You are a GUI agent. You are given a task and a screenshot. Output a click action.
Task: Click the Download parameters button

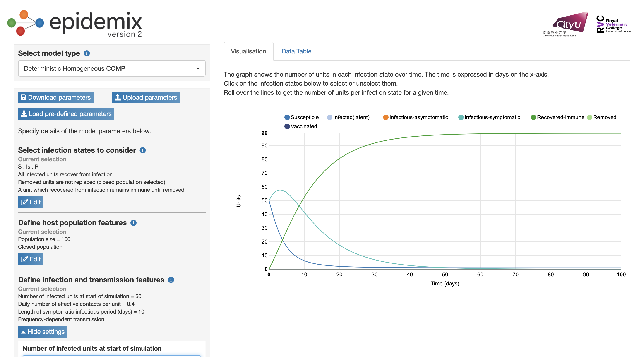click(56, 97)
